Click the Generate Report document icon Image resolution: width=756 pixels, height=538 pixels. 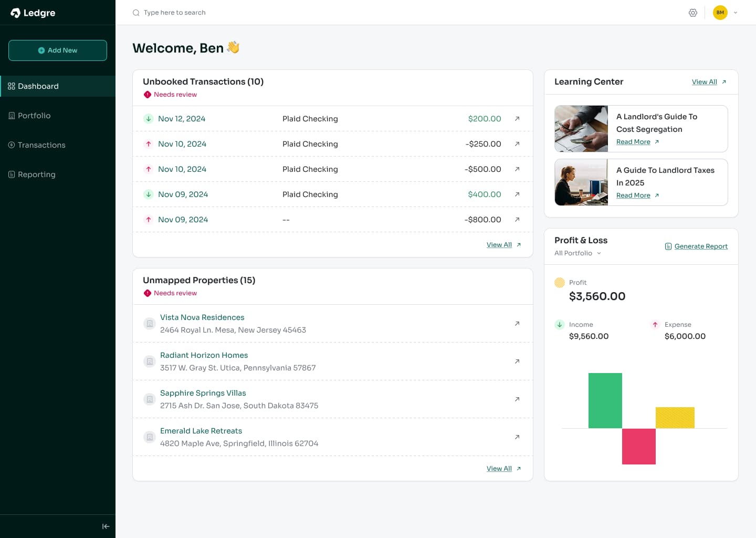pos(668,246)
